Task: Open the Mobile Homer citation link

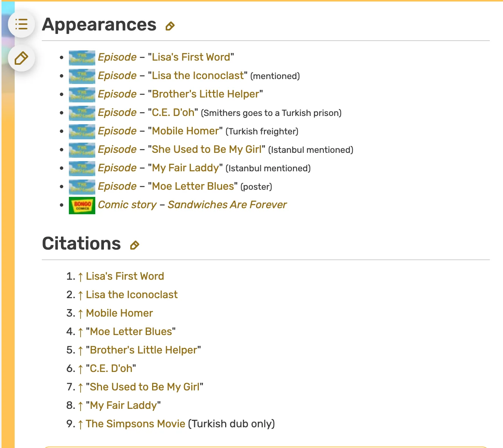Action: pyautogui.click(x=119, y=313)
